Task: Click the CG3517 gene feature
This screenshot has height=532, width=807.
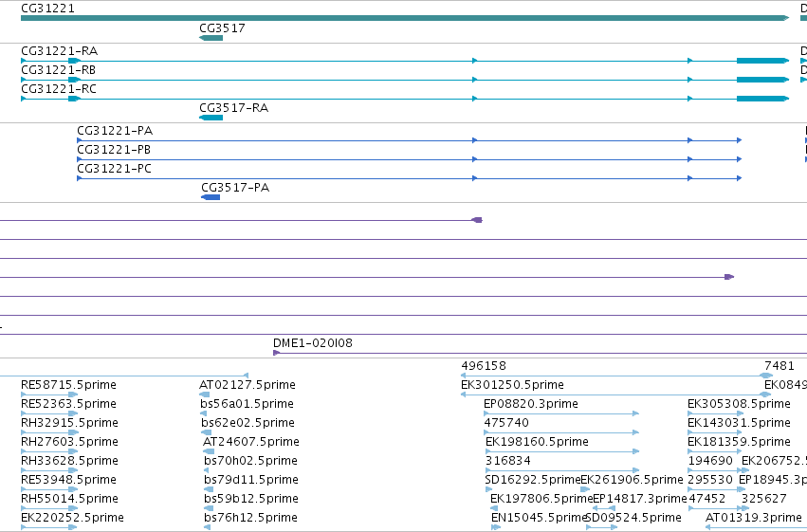Action: (211, 38)
